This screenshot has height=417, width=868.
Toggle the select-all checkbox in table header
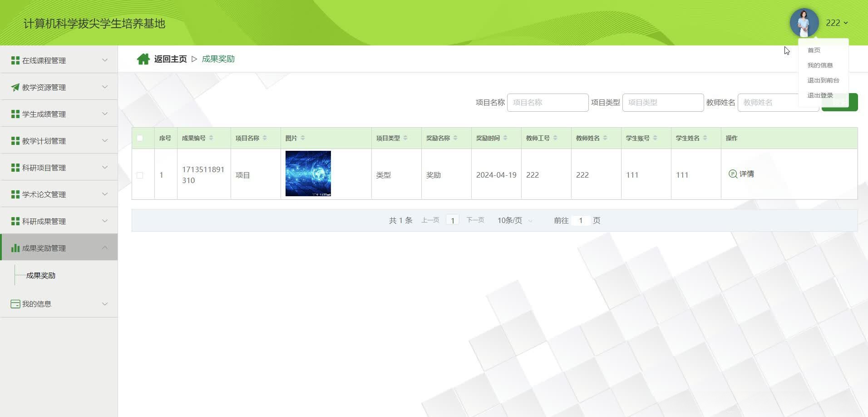click(x=140, y=138)
